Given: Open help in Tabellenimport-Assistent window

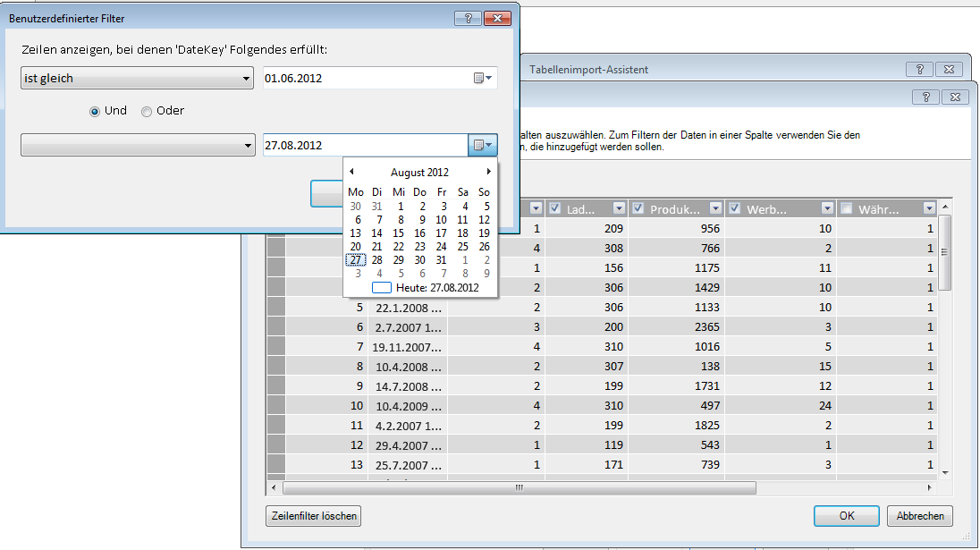Looking at the screenshot, I should (x=919, y=70).
